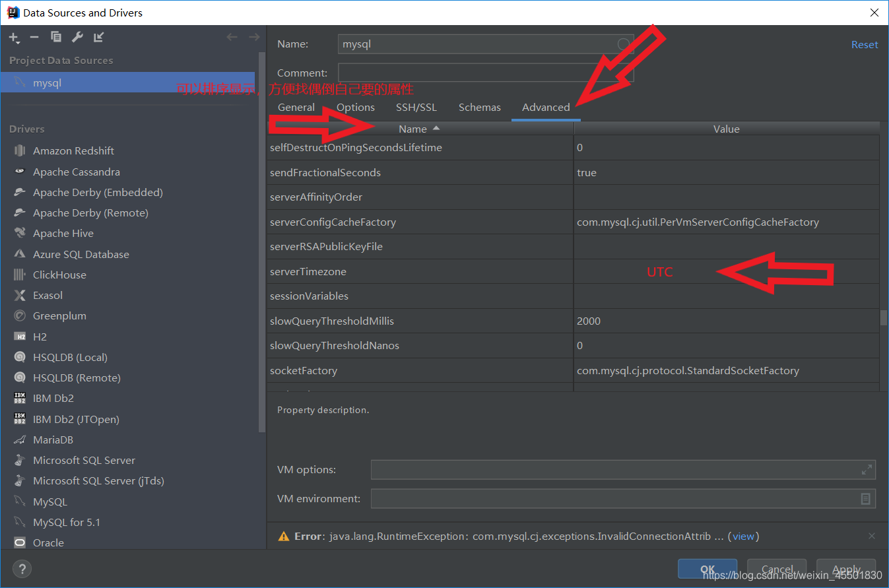Sort properties by Name column header
The height and width of the screenshot is (588, 889).
click(420, 129)
